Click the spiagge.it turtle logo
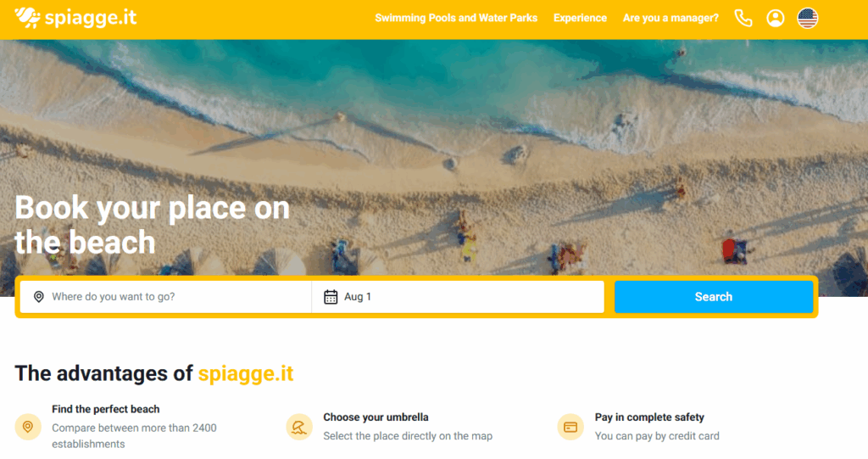The width and height of the screenshot is (868, 459). coord(27,18)
